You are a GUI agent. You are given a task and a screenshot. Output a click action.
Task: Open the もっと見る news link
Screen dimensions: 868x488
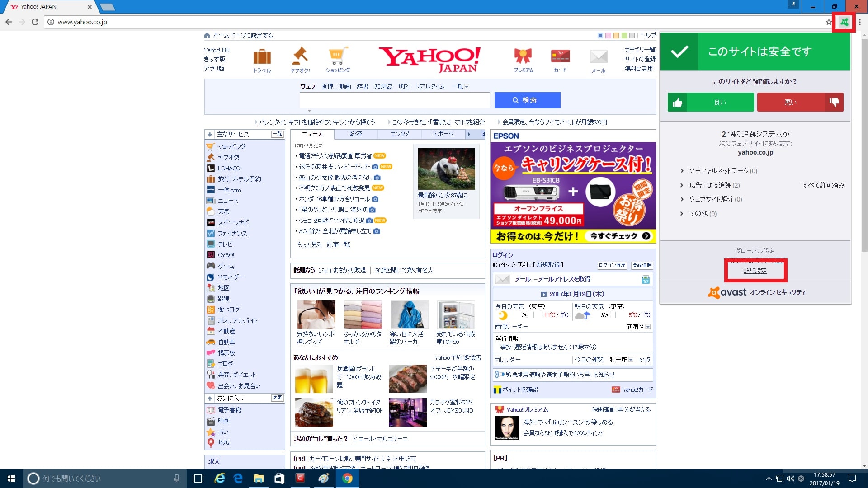tap(310, 244)
